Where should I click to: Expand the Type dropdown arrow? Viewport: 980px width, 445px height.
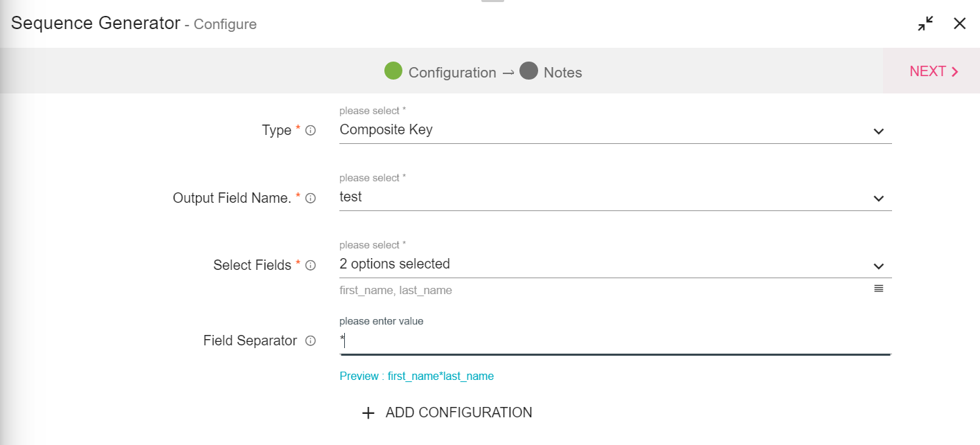[x=878, y=131]
